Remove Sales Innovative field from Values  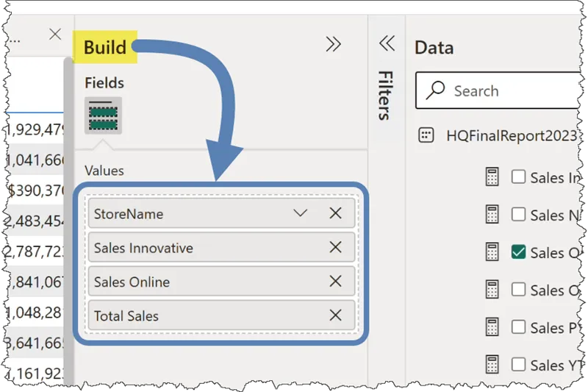click(x=336, y=248)
